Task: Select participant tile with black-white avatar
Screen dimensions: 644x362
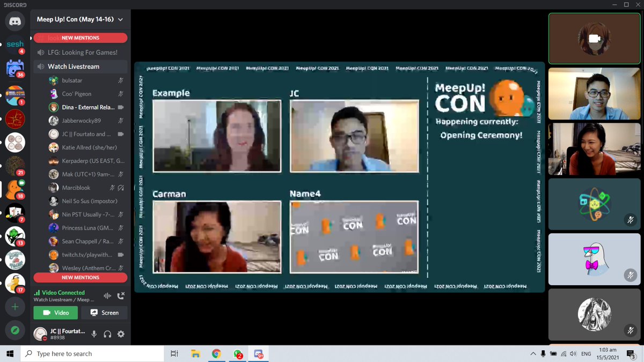Action: (594, 314)
